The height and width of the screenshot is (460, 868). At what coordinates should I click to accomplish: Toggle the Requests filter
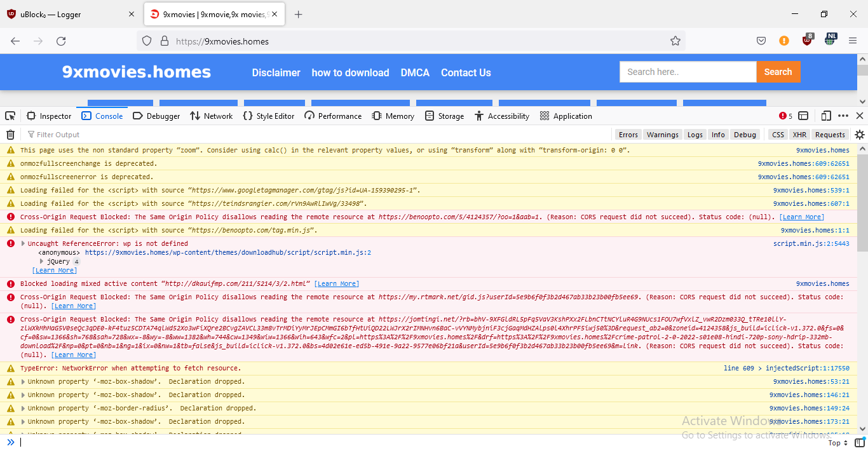click(x=830, y=135)
